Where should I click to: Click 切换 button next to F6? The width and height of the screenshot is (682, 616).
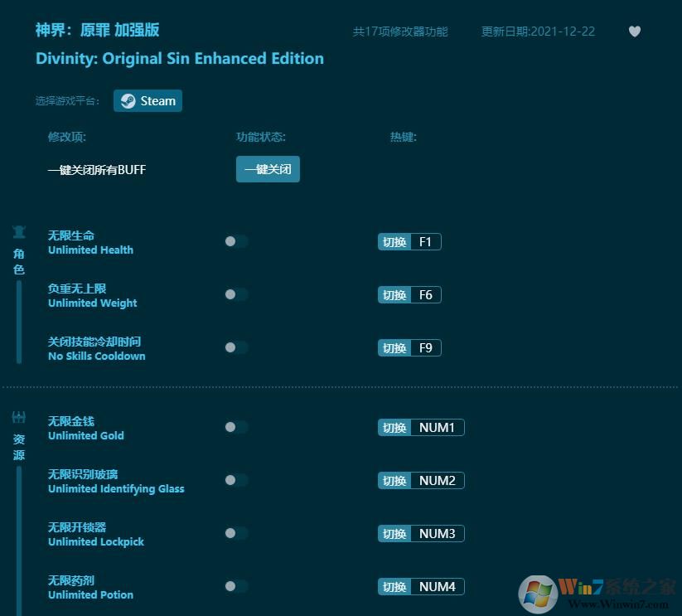click(394, 294)
